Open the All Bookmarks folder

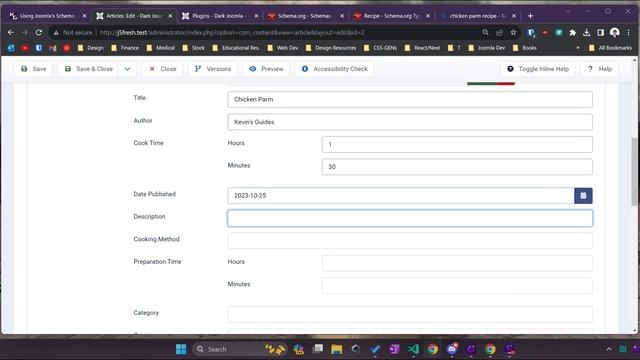[611, 48]
